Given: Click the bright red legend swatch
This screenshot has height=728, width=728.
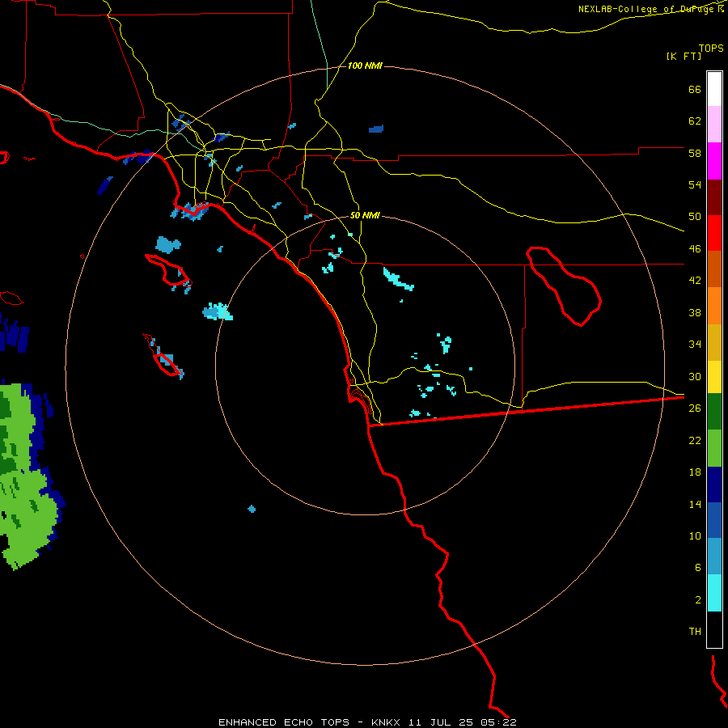Looking at the screenshot, I should tap(714, 233).
